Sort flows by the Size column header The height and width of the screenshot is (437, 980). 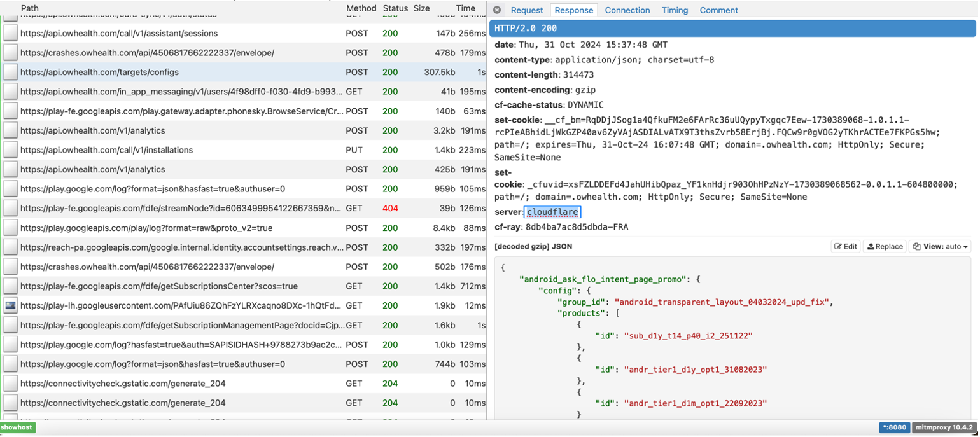pos(421,8)
